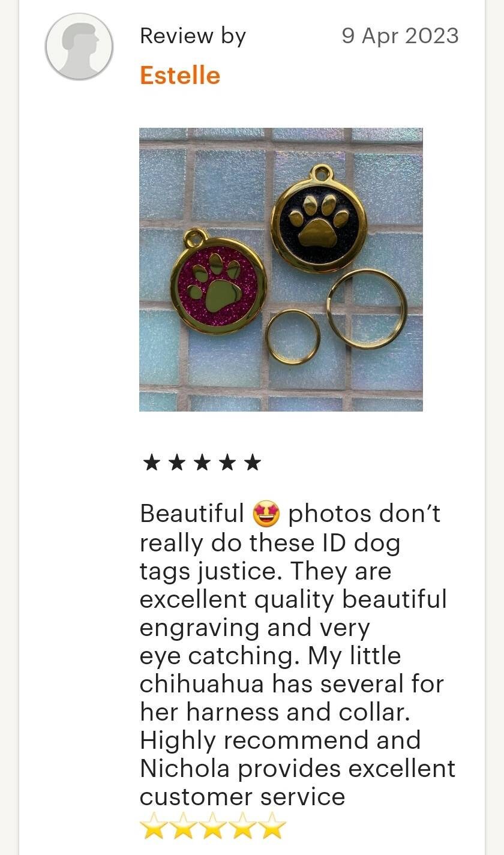The image size is (504, 855).
Task: Click the first black rating star
Action: (151, 462)
